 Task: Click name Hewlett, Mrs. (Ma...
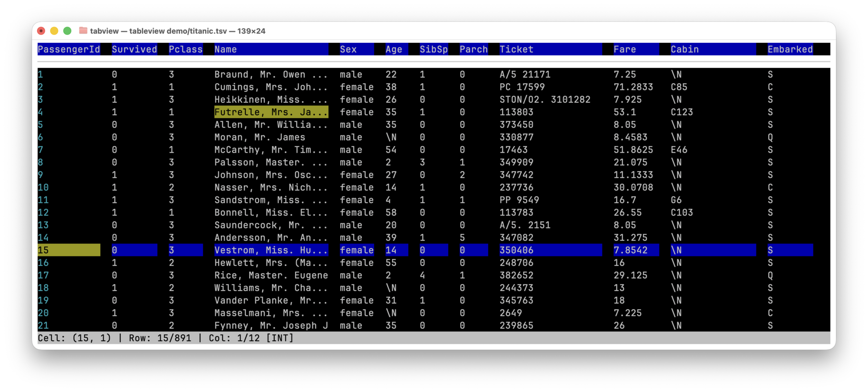(271, 263)
